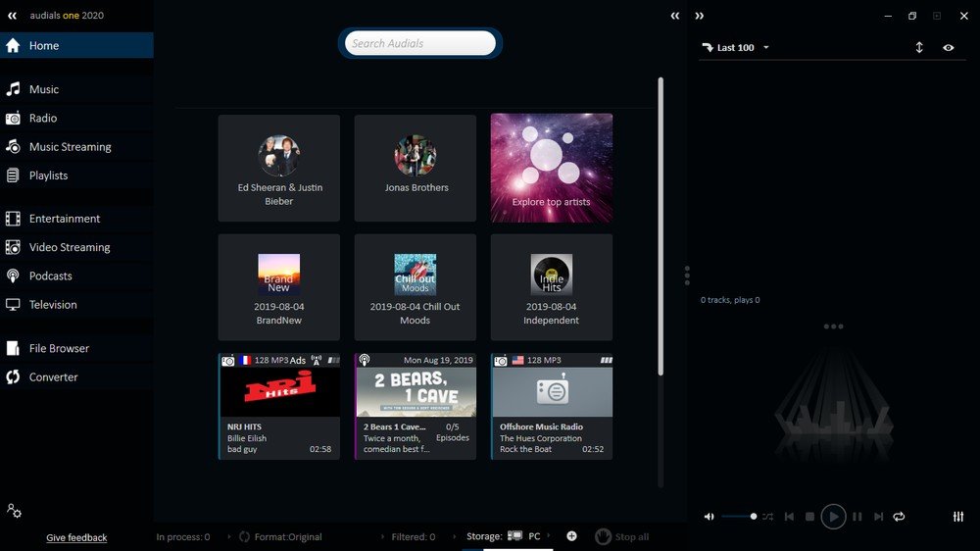Open the Entertainment section
This screenshot has height=551, width=980.
pyautogui.click(x=76, y=219)
